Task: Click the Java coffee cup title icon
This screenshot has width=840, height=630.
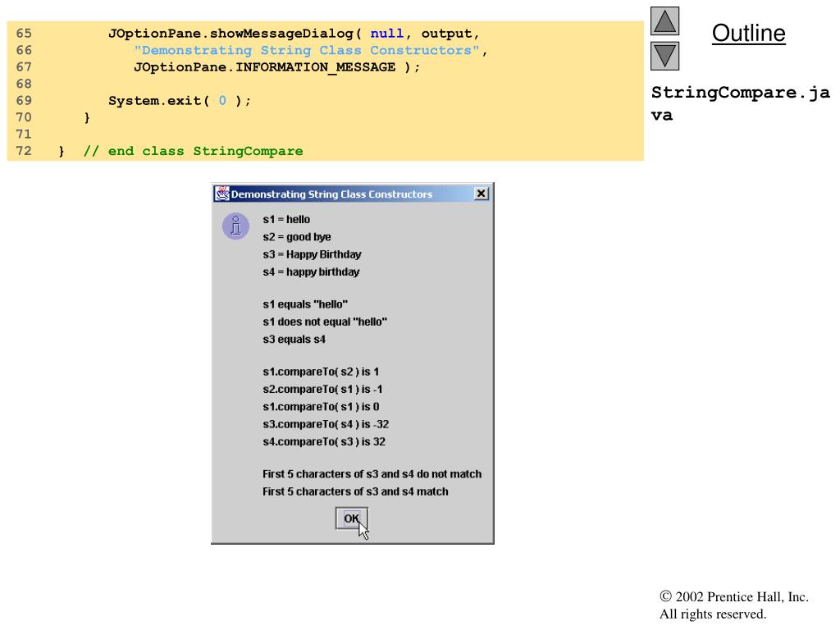Action: (x=221, y=194)
